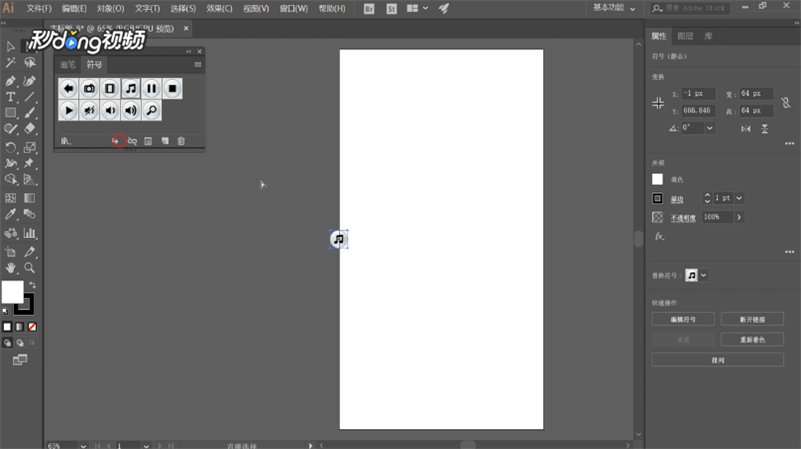Pick the camera symbol thumbnail
The height and width of the screenshot is (449, 801).
click(x=89, y=89)
